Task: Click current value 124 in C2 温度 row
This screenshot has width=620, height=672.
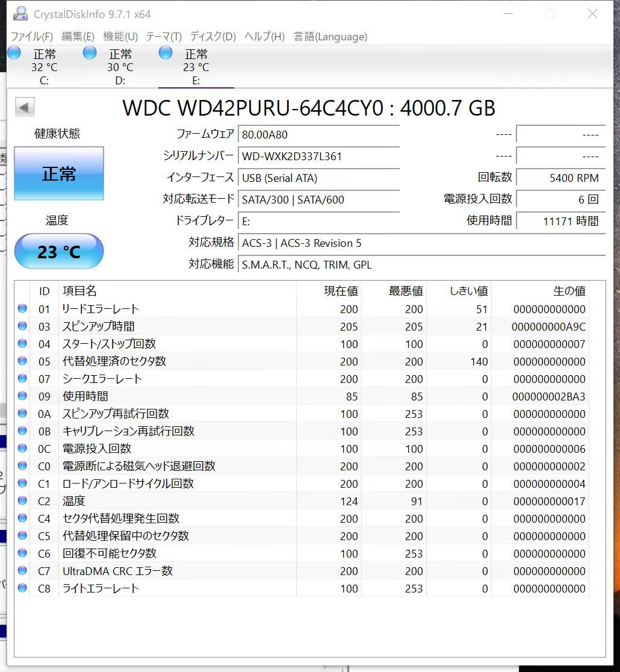Action: click(x=349, y=502)
